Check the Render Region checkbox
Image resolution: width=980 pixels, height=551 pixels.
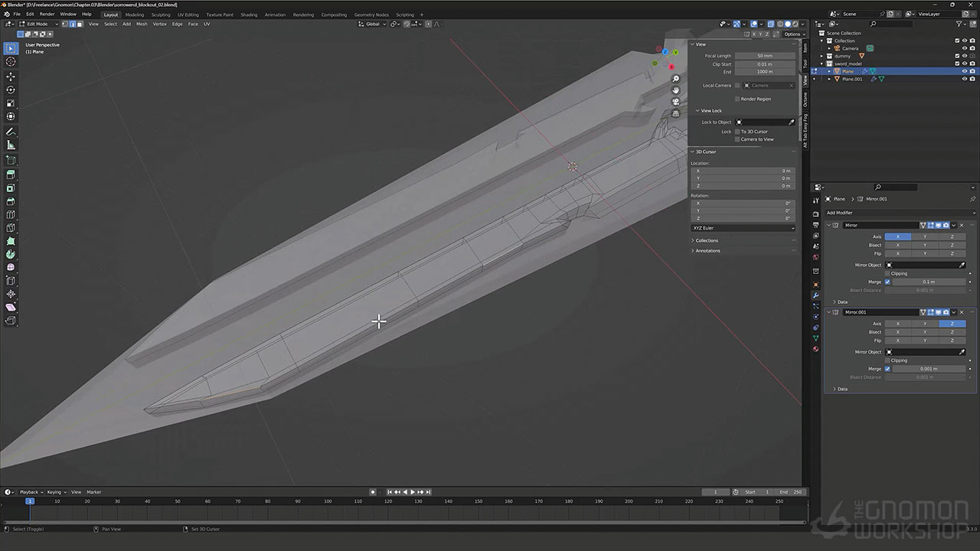737,99
